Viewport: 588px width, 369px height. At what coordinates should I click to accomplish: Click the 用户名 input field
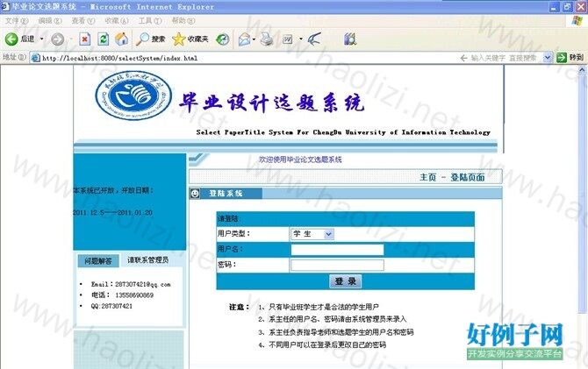point(336,250)
